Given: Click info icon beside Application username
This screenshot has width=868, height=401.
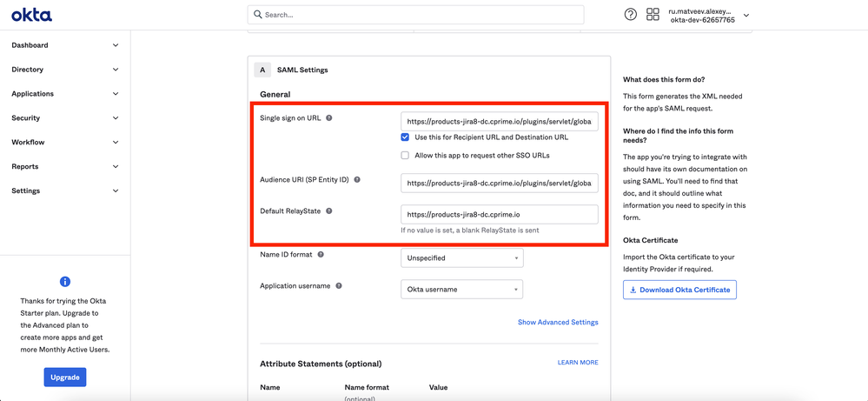Looking at the screenshot, I should 339,286.
